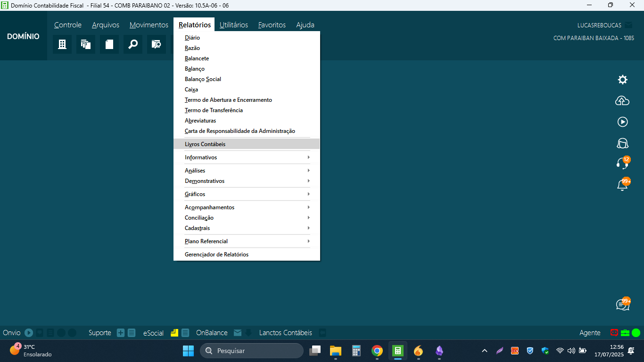Click the cloud upload icon
This screenshot has width=644, height=362.
[622, 100]
